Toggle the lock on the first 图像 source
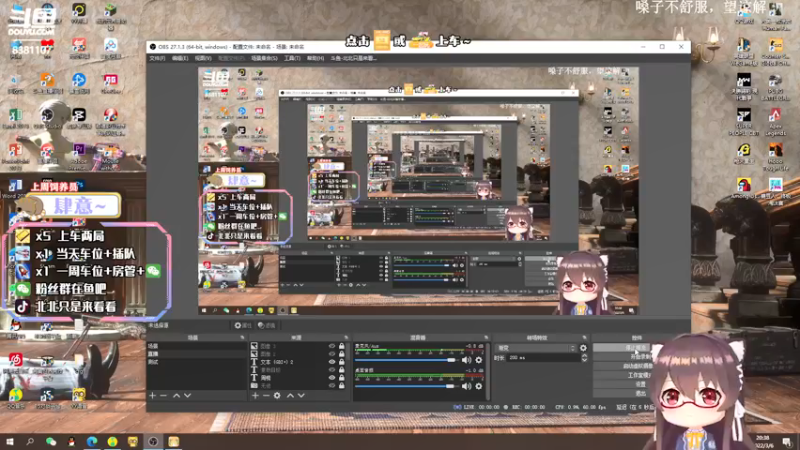 [x=342, y=346]
